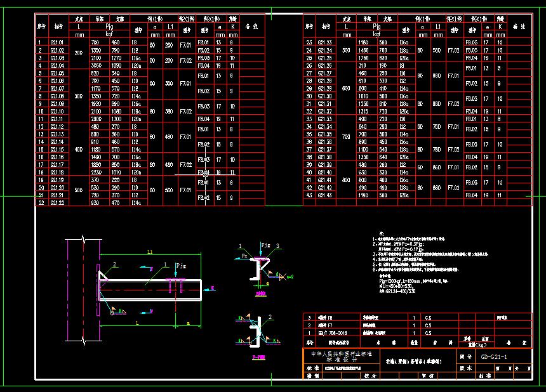Select the G21.24 mark cell
Image resolution: width=546 pixels, height=392 pixels.
point(324,51)
